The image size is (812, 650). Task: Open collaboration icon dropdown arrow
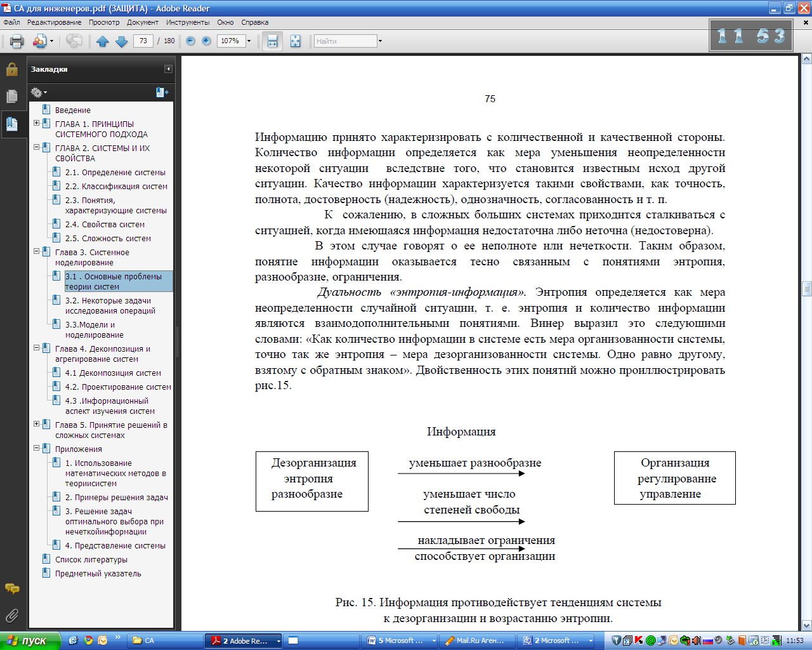tap(51, 41)
